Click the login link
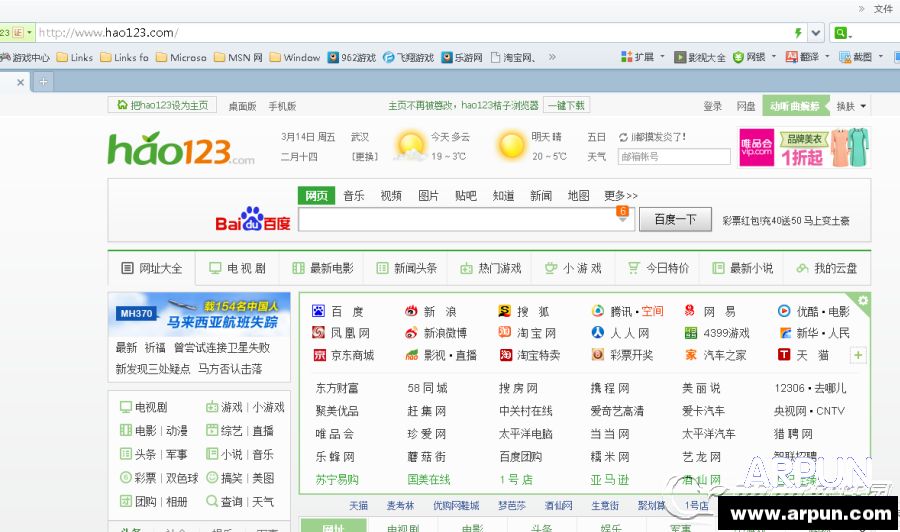The width and height of the screenshot is (900, 532). [712, 106]
